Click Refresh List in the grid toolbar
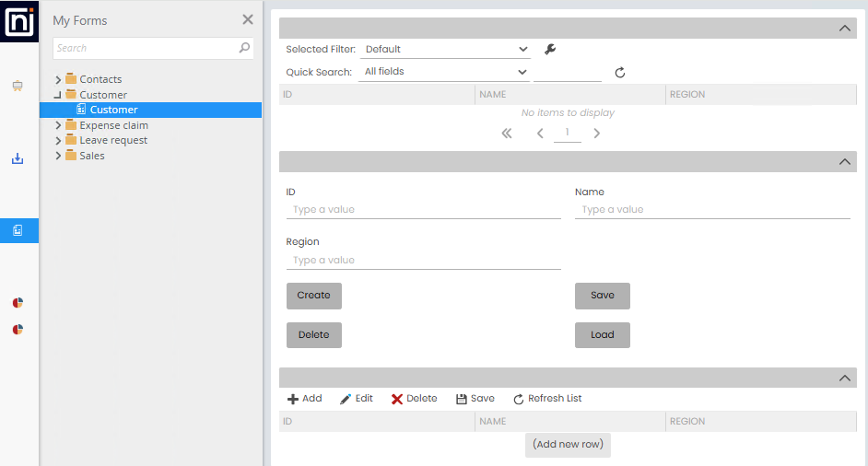The height and width of the screenshot is (466, 868). point(547,399)
